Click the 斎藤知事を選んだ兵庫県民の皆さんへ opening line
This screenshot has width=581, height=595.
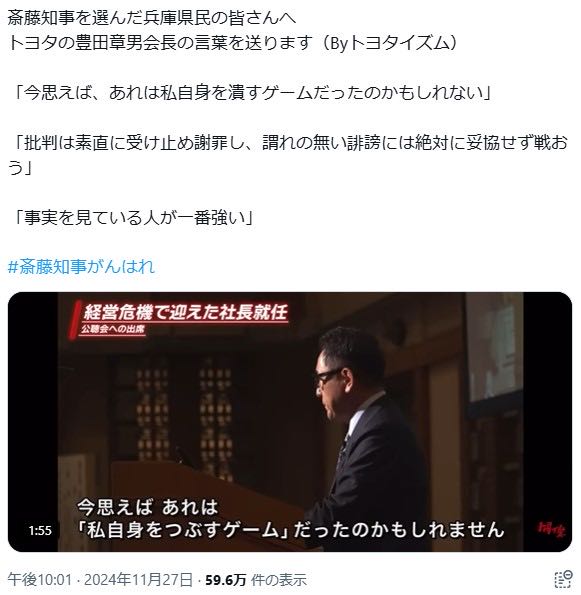152,17
